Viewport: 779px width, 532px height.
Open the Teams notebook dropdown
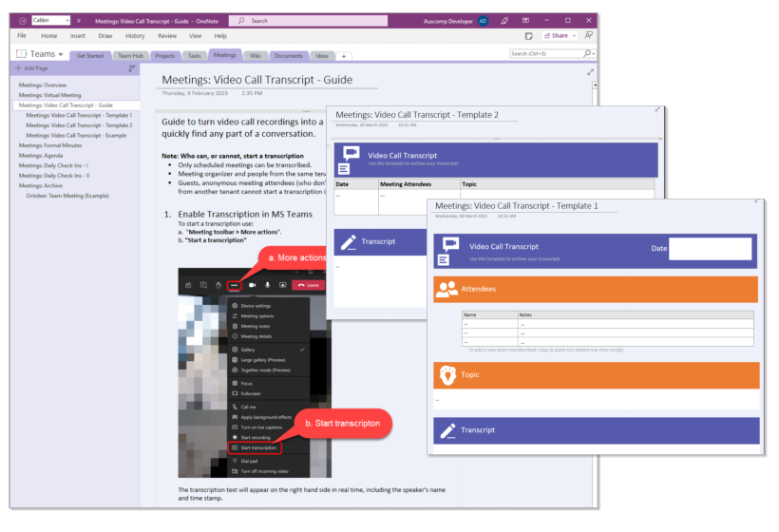(61, 54)
